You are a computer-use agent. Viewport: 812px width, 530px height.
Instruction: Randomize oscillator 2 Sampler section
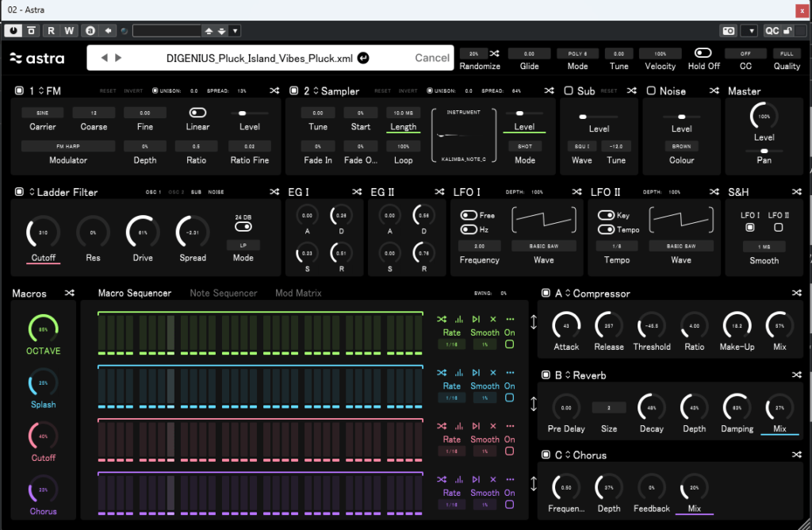pyautogui.click(x=549, y=90)
